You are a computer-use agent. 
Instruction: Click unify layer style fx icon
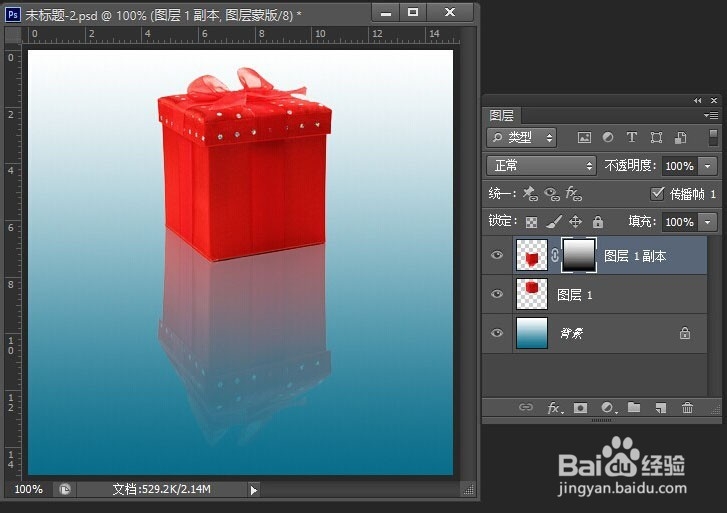coord(574,193)
